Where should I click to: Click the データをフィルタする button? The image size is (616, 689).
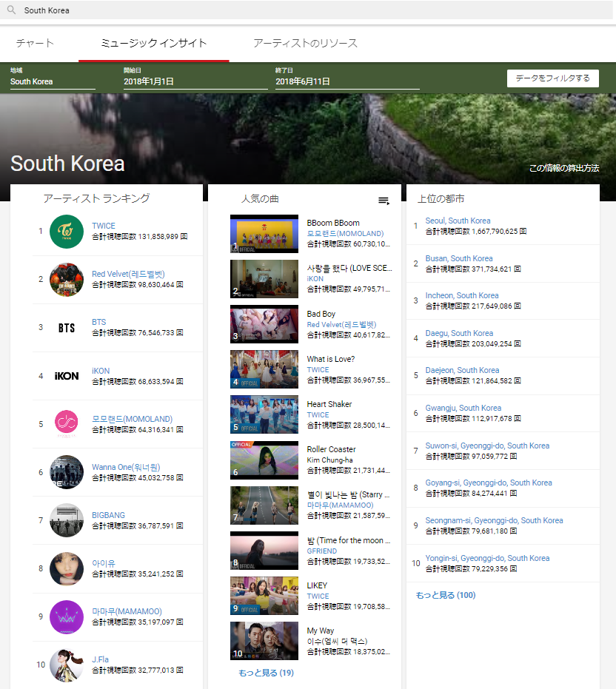point(552,78)
